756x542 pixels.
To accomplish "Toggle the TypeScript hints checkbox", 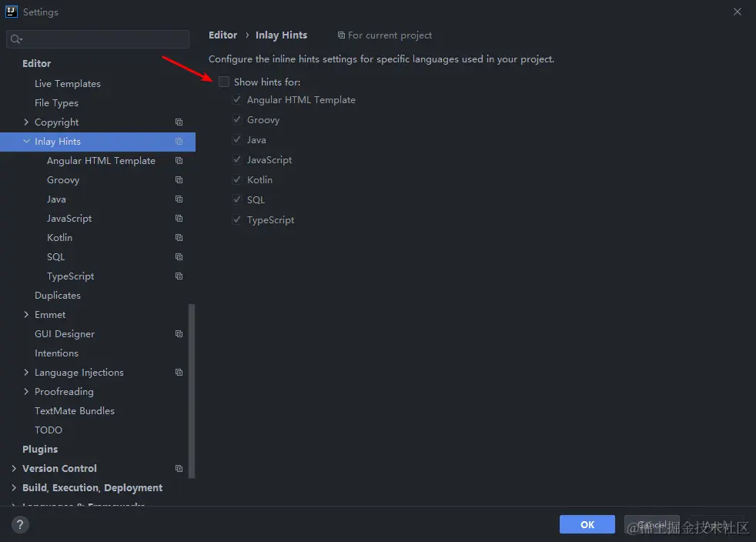I will point(237,220).
